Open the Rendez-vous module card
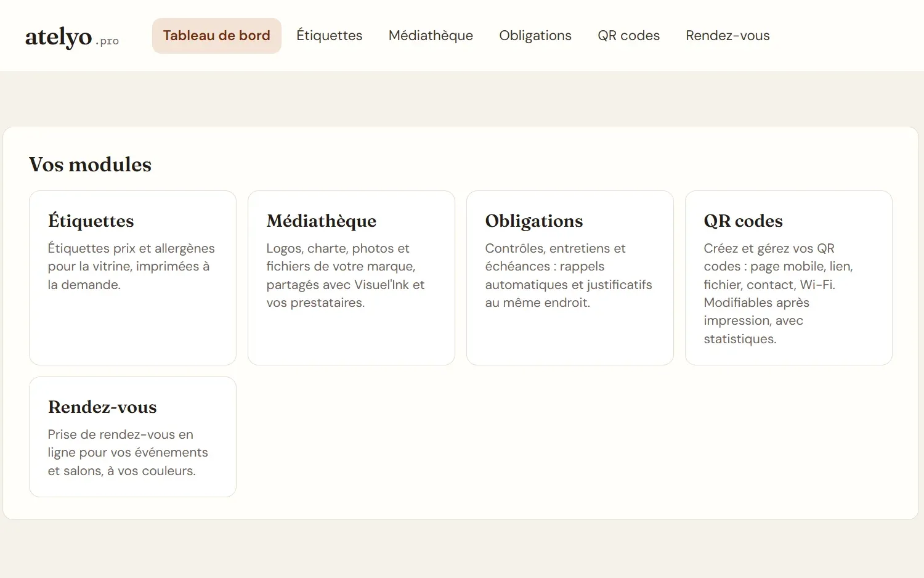 coord(132,437)
